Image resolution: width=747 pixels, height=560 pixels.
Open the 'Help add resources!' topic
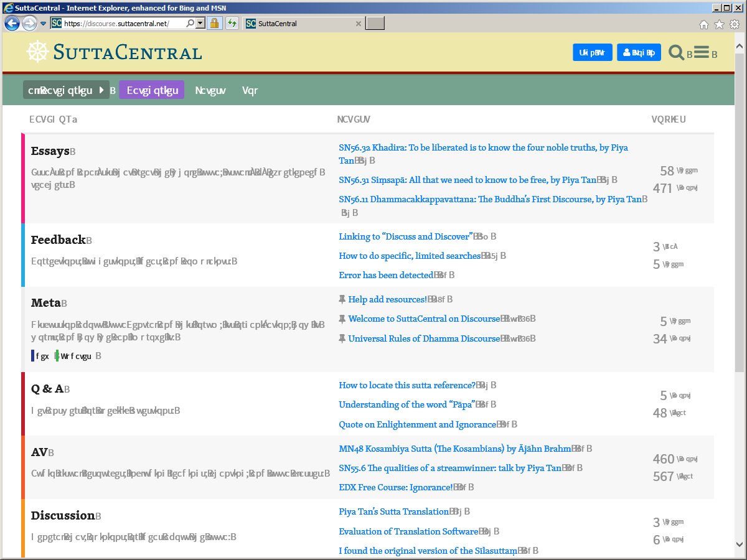(387, 299)
